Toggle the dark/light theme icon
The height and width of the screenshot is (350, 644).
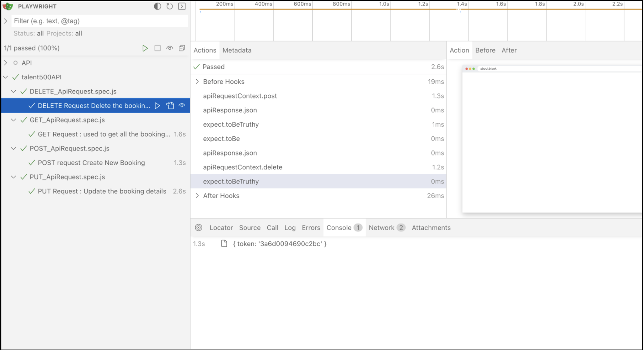pos(157,6)
